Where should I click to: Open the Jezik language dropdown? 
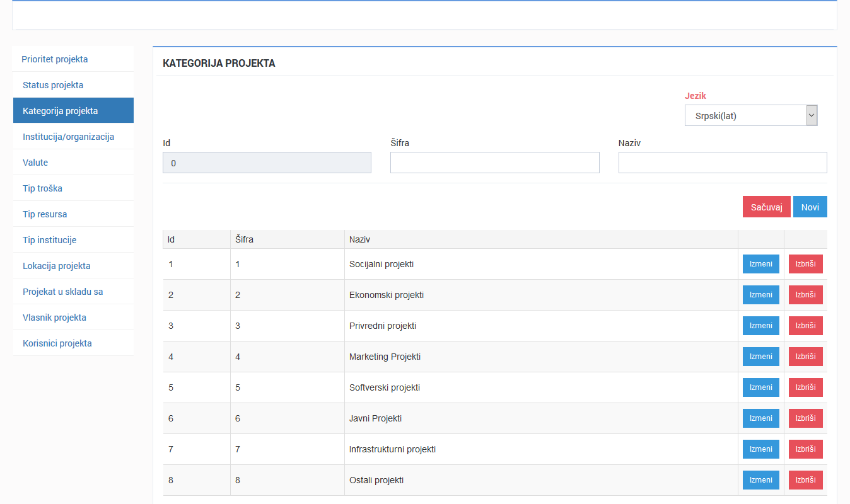point(750,115)
